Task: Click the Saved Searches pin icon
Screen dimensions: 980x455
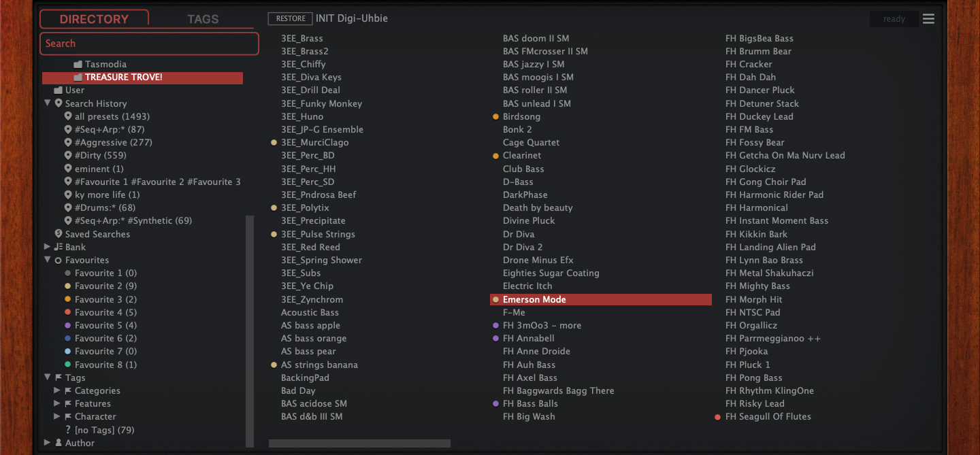Action: [x=59, y=234]
